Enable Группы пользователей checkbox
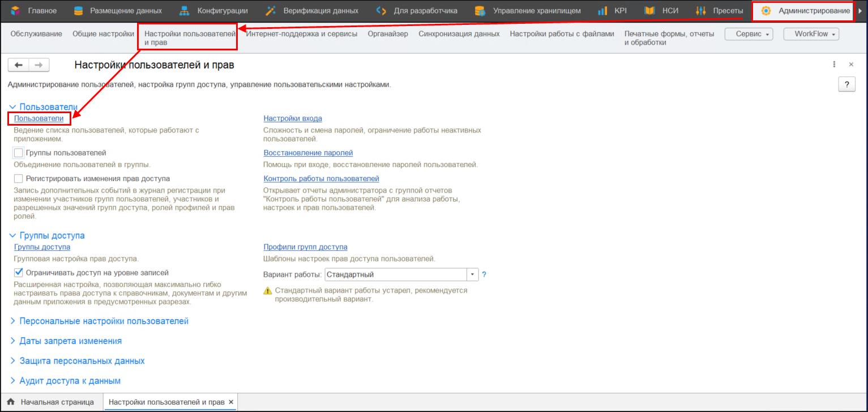868x412 pixels. (x=18, y=153)
